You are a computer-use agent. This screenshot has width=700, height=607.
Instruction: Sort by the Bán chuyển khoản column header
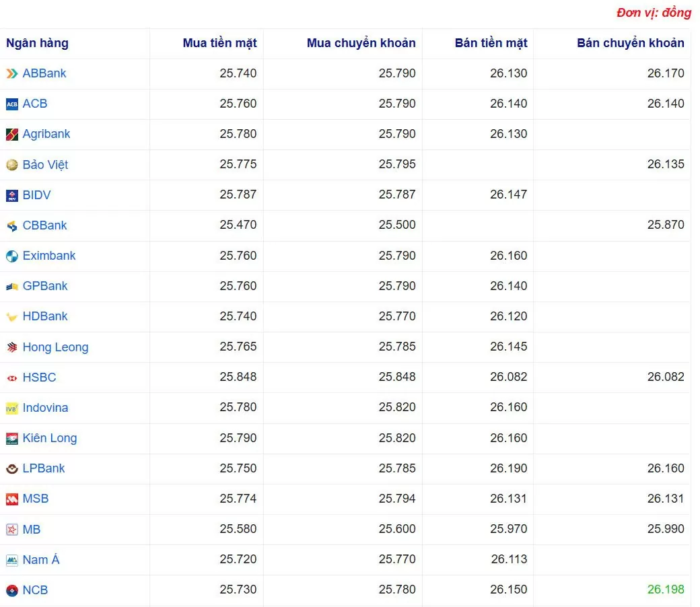[630, 43]
